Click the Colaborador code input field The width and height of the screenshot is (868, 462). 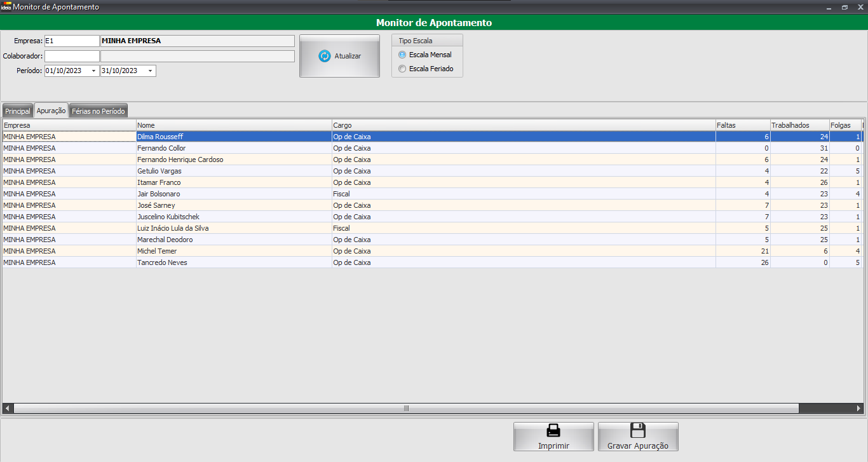[x=72, y=56]
